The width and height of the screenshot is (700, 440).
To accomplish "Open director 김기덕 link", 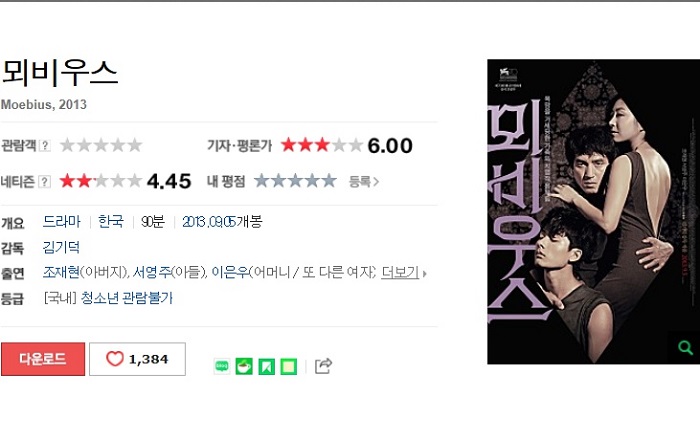I will click(61, 247).
